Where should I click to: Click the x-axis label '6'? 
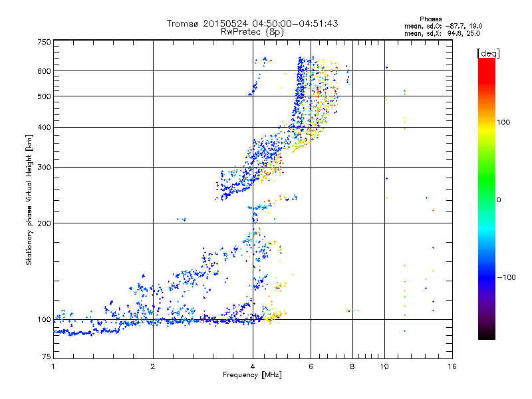point(311,366)
